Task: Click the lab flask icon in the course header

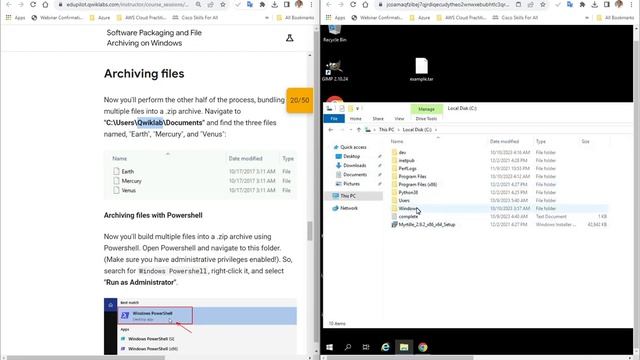Action: (x=289, y=38)
